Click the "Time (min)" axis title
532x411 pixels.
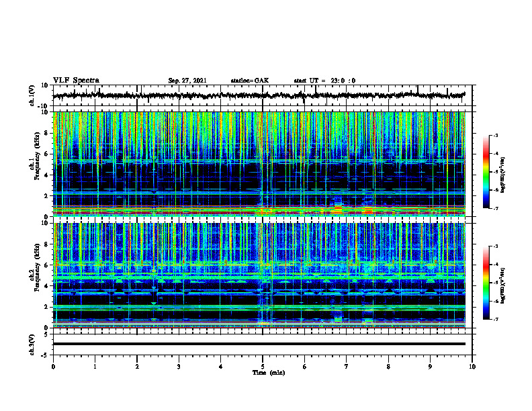point(269,373)
